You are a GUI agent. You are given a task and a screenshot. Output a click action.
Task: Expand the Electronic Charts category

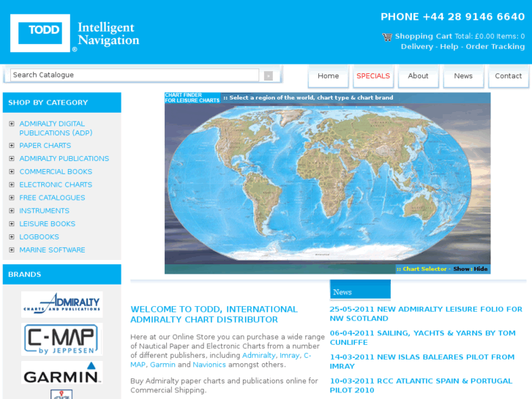[12, 184]
